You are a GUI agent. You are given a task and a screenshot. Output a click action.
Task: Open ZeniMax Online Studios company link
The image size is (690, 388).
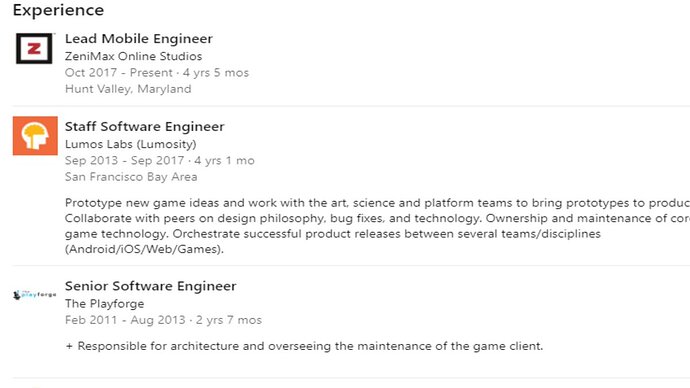coord(133,56)
